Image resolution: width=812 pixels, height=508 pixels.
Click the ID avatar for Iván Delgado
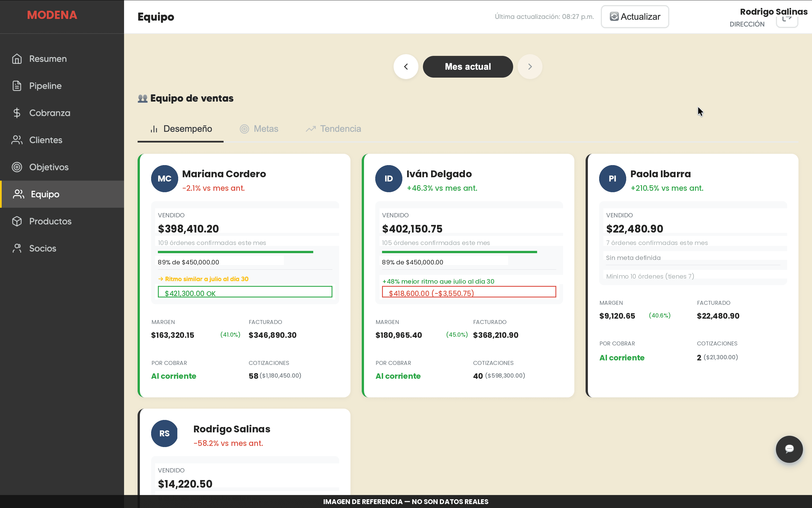point(389,179)
